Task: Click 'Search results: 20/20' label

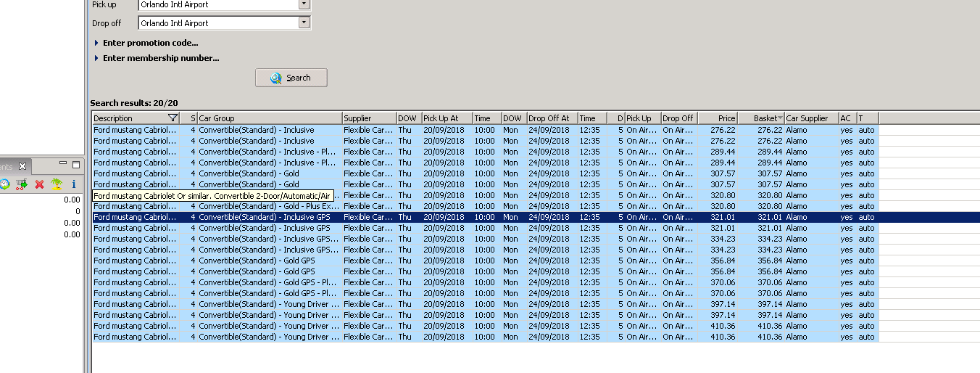Action: (x=134, y=103)
